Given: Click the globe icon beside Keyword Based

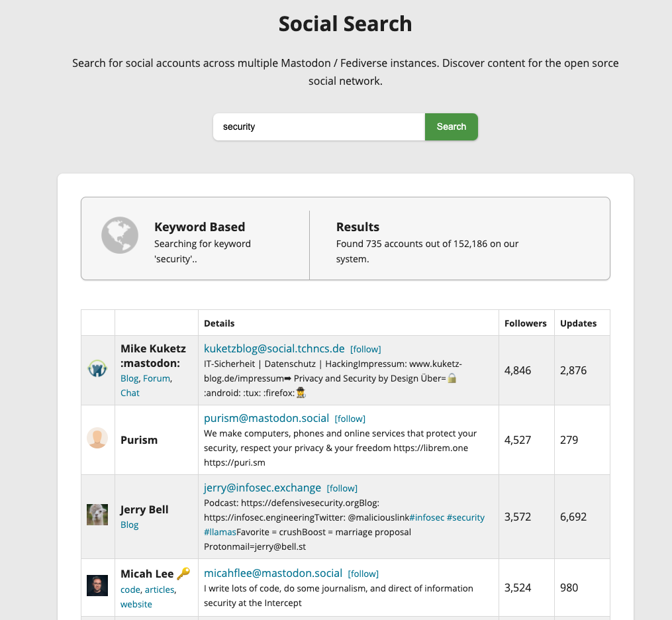Looking at the screenshot, I should pyautogui.click(x=120, y=235).
